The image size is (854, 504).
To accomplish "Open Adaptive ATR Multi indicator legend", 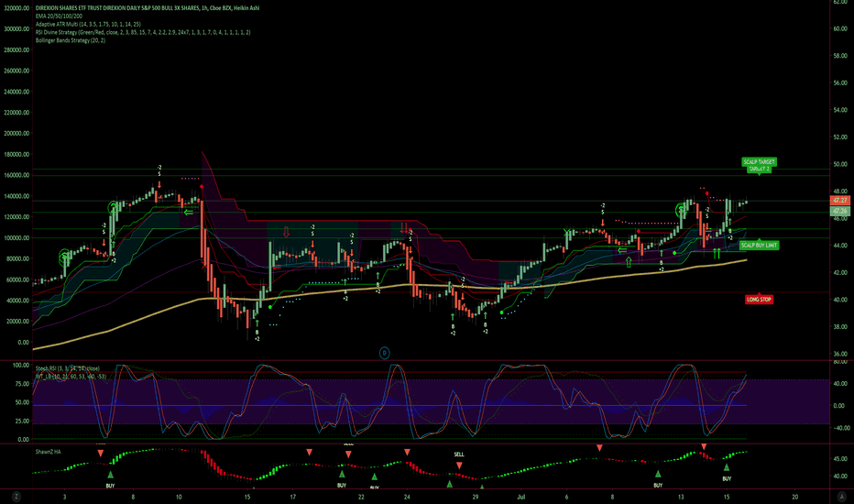I will click(x=88, y=24).
